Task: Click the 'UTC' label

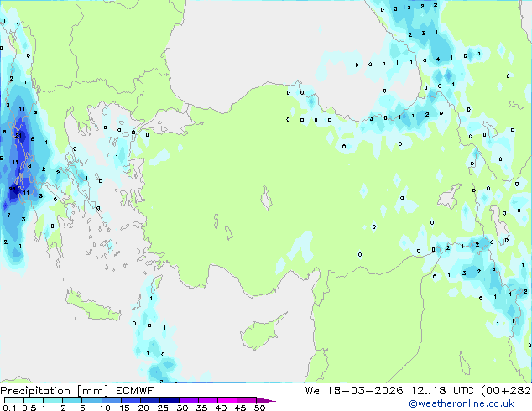Action: 463,391
